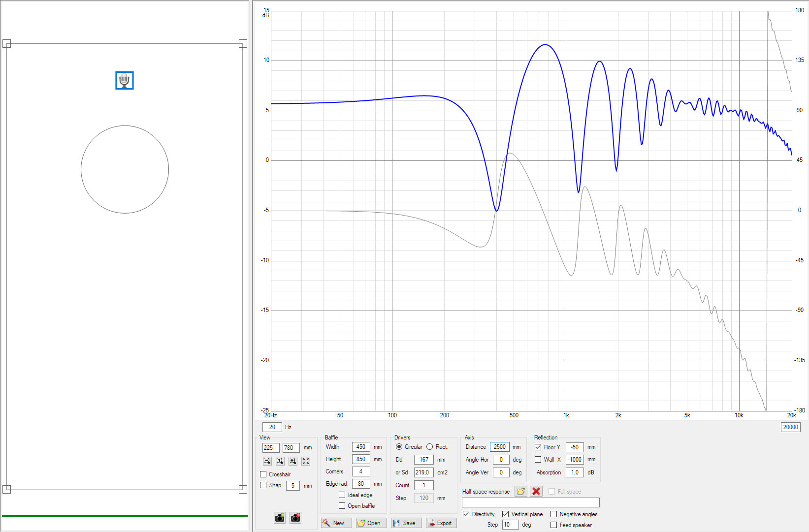Edit the View 780 coordinate field
The height and width of the screenshot is (532, 809).
291,448
